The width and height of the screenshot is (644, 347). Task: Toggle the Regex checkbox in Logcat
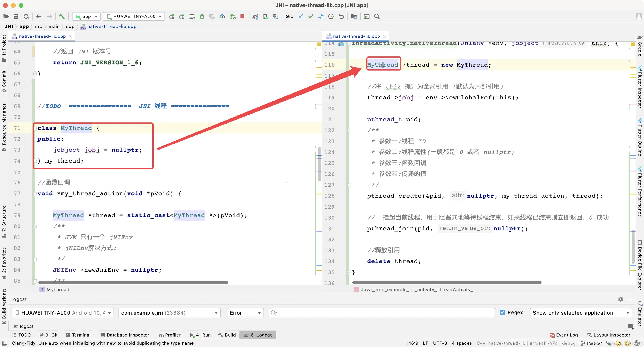click(502, 312)
